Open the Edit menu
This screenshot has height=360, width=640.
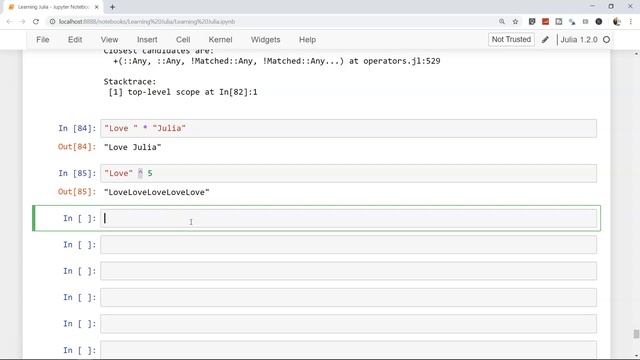75,40
